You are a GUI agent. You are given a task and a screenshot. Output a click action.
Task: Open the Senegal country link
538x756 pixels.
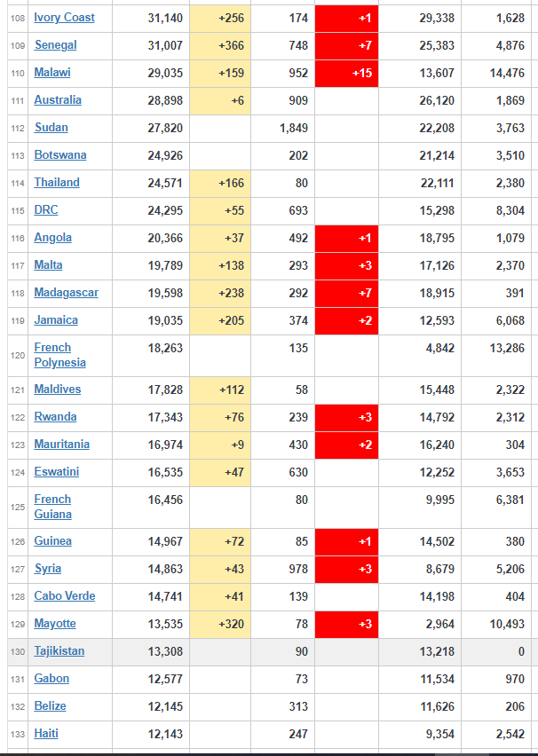tap(56, 45)
